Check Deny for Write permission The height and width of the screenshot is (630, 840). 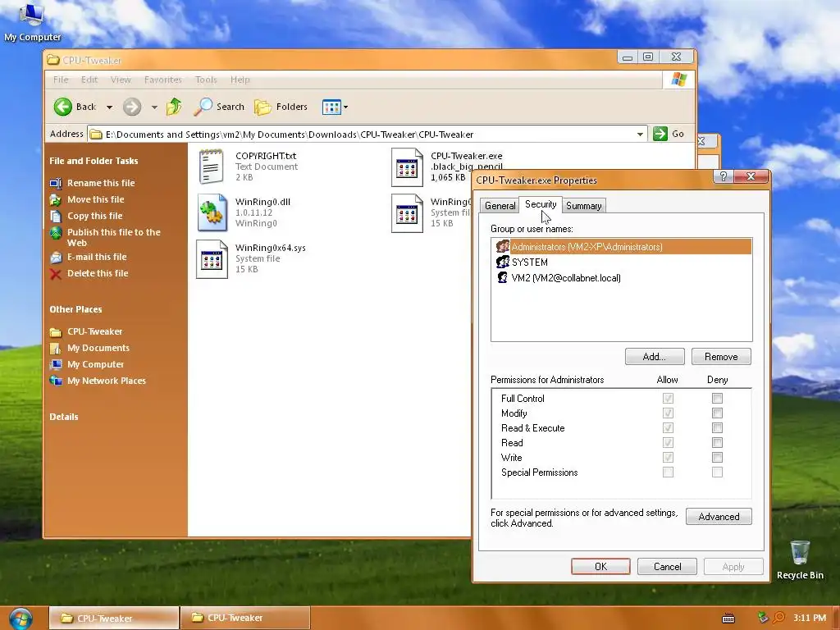point(717,457)
